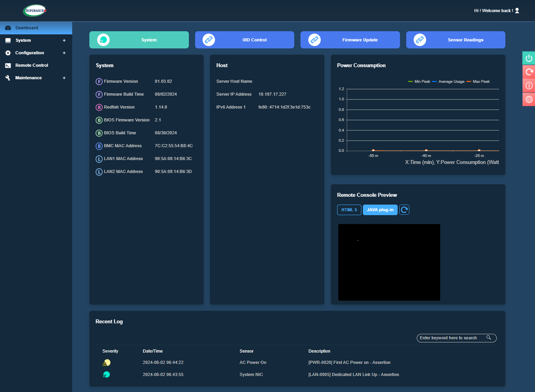Go to Dashboard in the sidebar
The width and height of the screenshot is (535, 392).
click(27, 28)
